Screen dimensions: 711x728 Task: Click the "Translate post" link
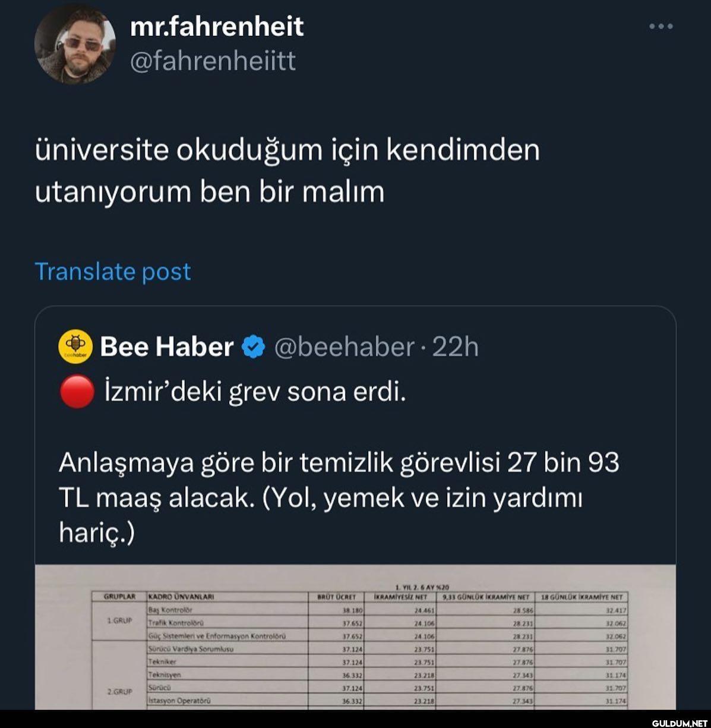pos(113,272)
